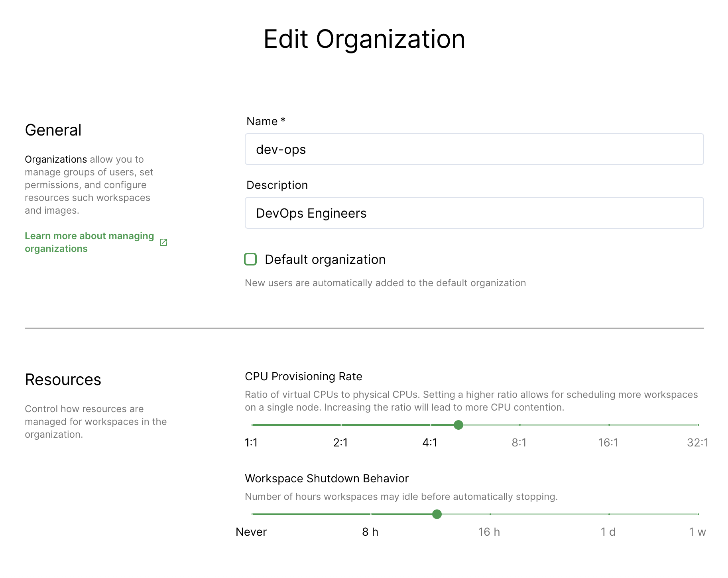The height and width of the screenshot is (578, 728).
Task: Enable the Default organization checkbox
Action: (x=250, y=259)
